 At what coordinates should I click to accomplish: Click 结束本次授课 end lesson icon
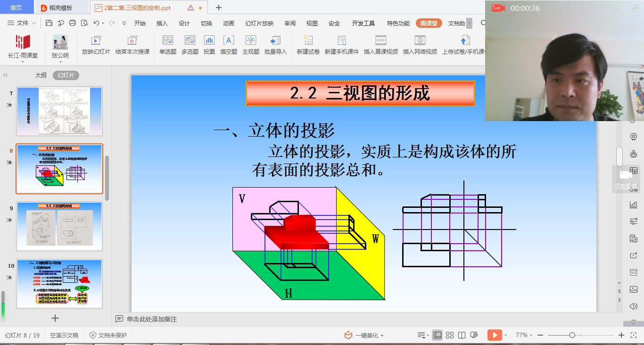tap(132, 41)
